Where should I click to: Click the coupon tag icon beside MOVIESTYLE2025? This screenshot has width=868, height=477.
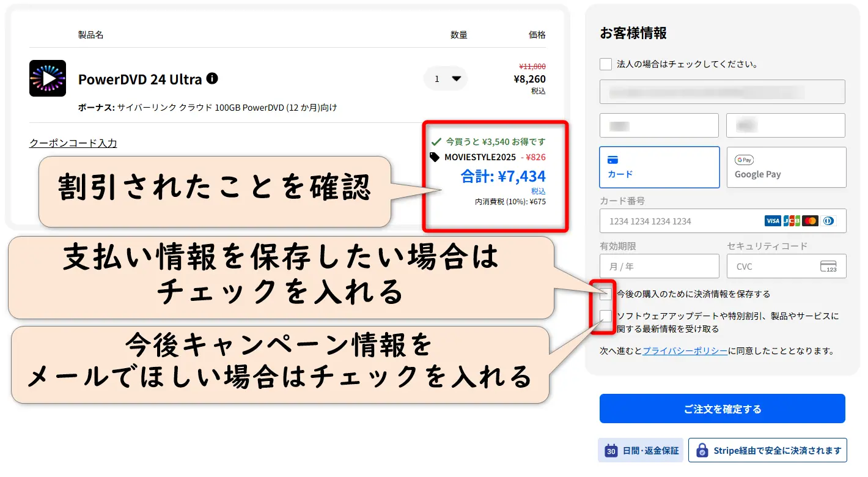tap(434, 157)
